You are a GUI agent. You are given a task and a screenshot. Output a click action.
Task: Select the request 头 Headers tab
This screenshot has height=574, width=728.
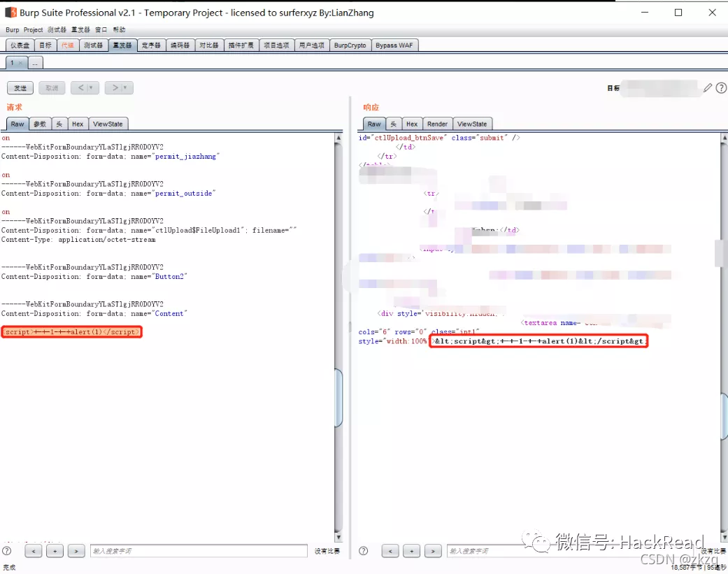[59, 124]
